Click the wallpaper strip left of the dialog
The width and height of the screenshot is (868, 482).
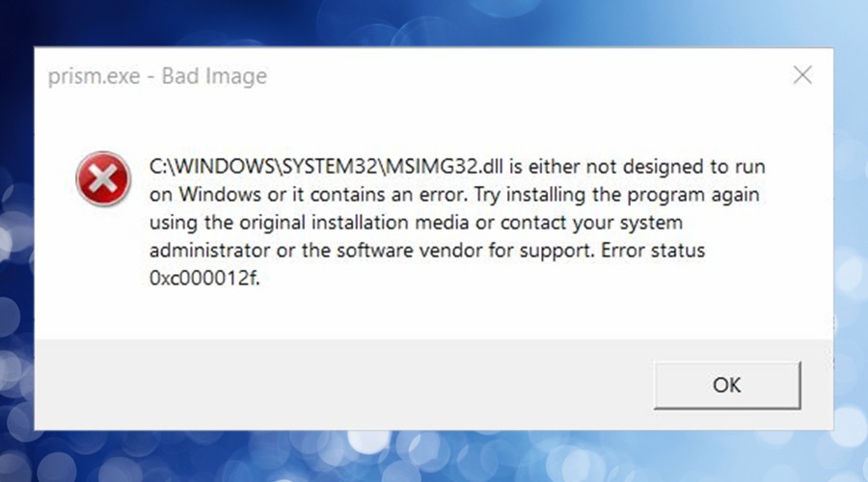[16, 238]
